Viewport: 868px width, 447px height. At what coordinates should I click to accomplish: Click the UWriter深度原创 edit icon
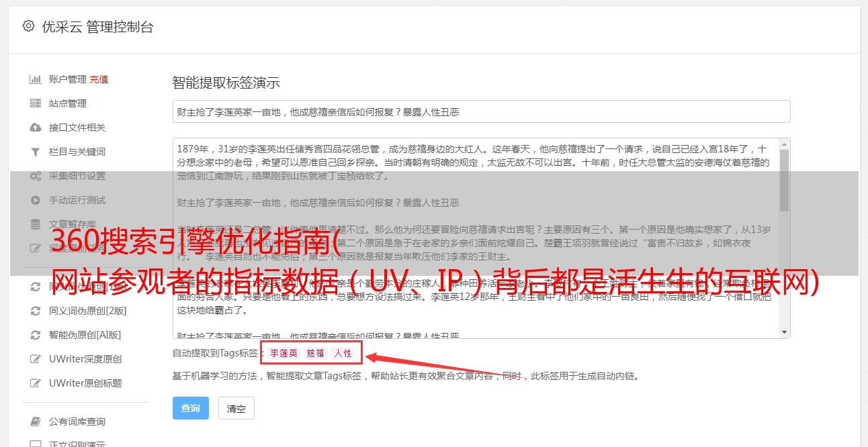point(36,359)
